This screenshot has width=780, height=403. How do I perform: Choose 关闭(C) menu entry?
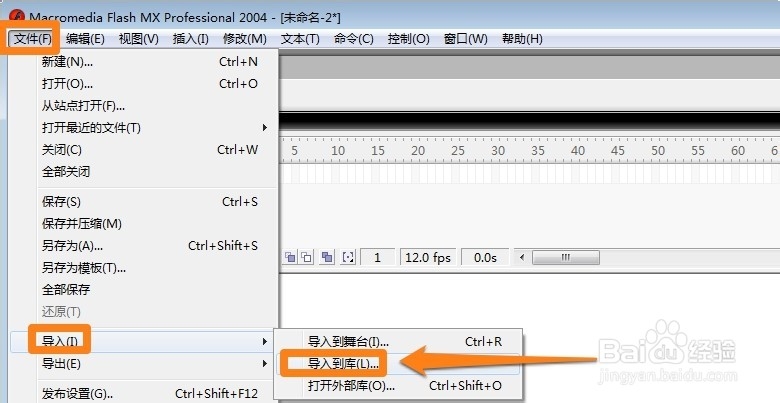click(x=144, y=150)
